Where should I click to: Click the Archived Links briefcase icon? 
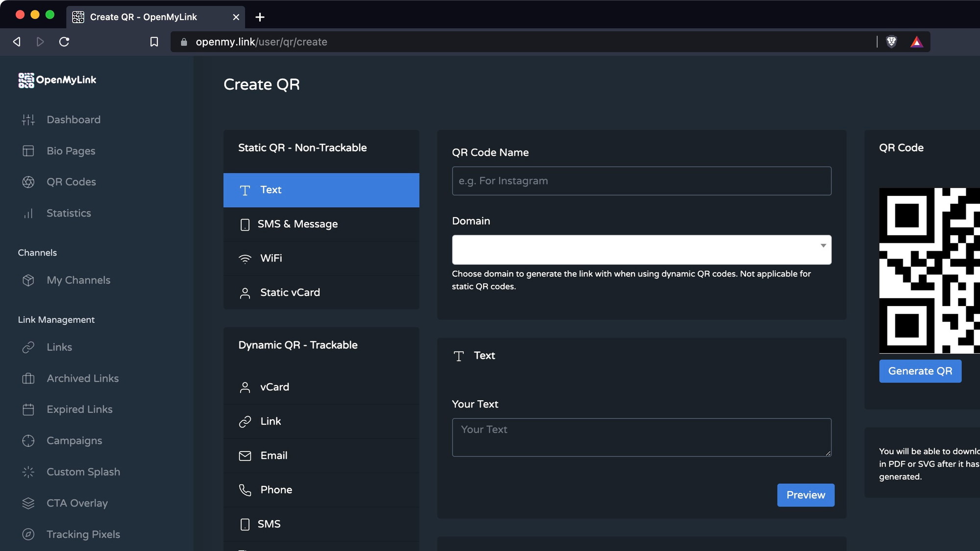click(x=28, y=379)
